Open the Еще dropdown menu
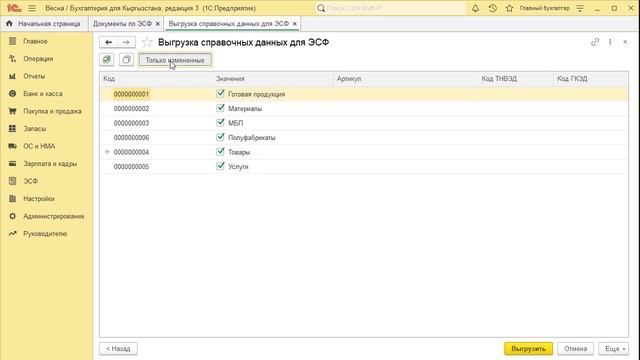The height and width of the screenshot is (360, 640). tap(614, 349)
